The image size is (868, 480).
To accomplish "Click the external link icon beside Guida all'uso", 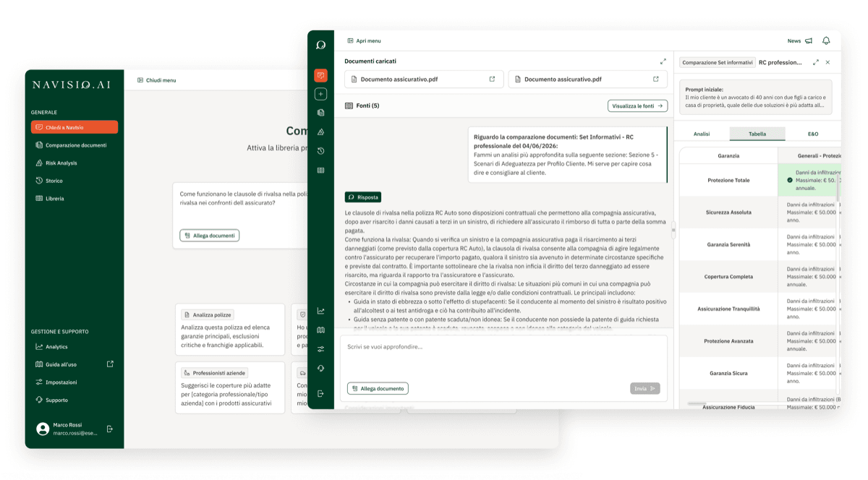I will click(110, 364).
